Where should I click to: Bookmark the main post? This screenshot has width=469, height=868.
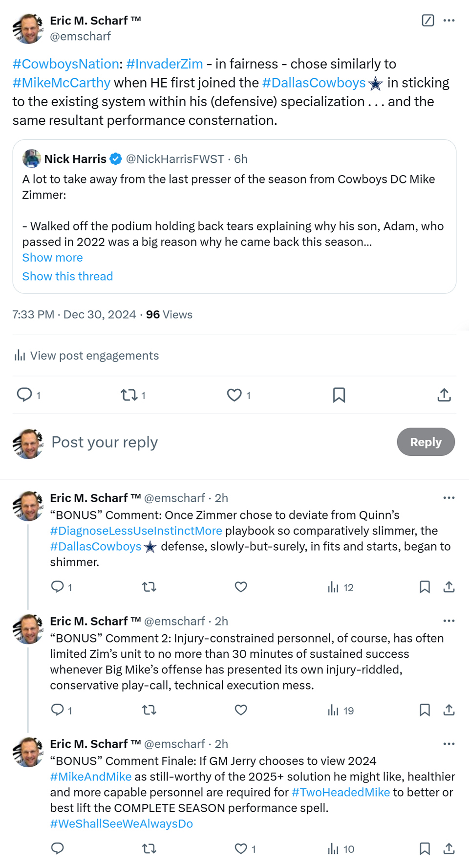(339, 395)
